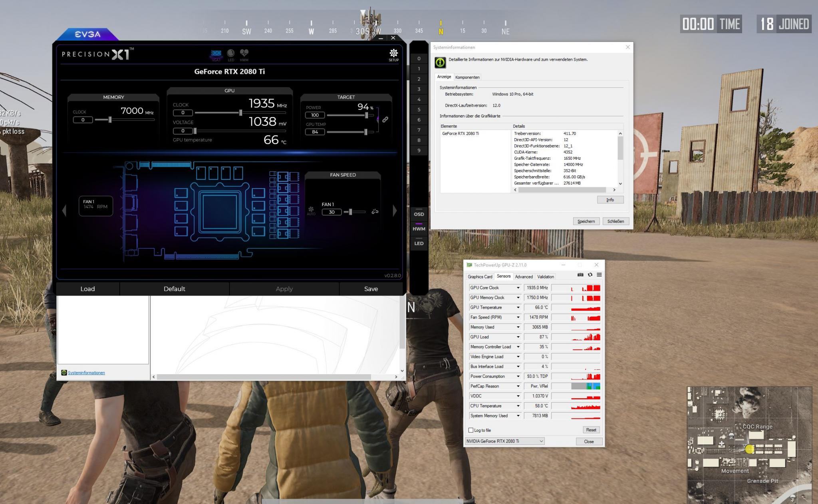Open the HWM heart monitor icon in the Precision X1 header

244,55
